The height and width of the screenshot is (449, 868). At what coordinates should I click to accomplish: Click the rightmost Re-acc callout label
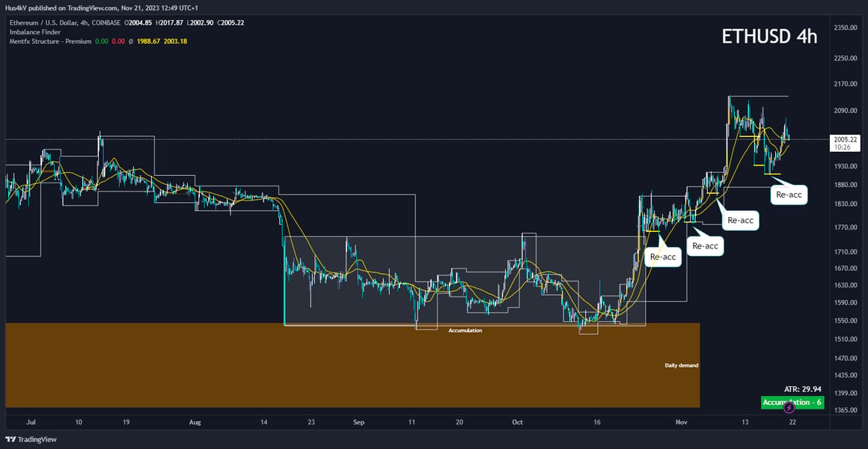click(x=789, y=195)
